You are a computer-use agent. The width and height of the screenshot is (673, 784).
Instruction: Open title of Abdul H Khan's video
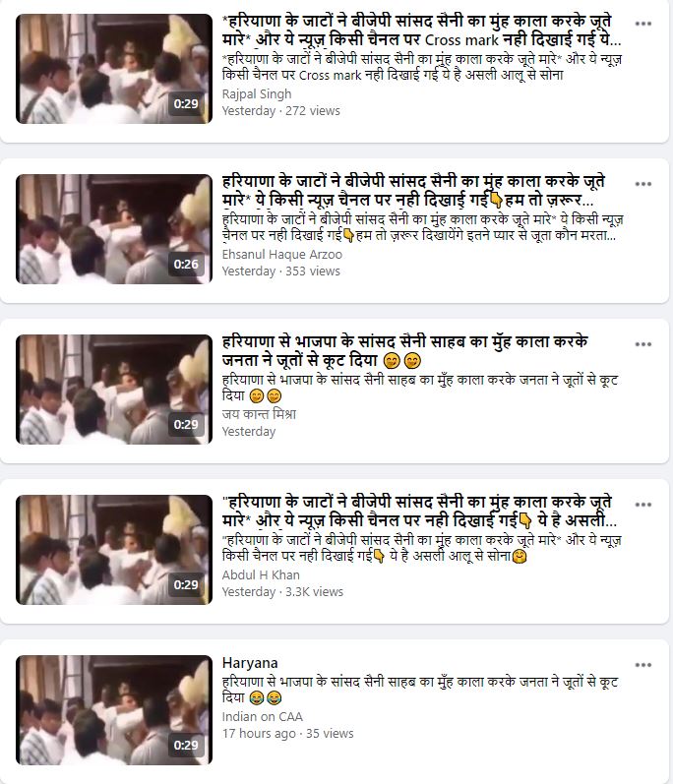tap(419, 512)
